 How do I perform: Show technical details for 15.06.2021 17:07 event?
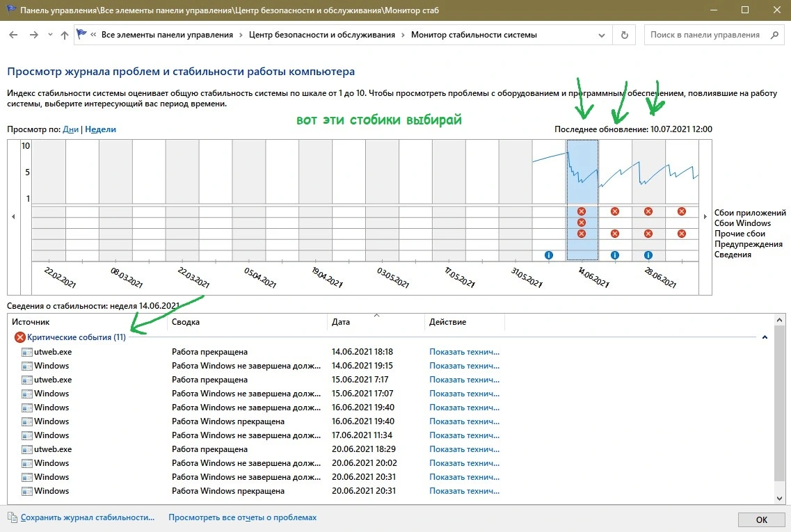coord(464,394)
